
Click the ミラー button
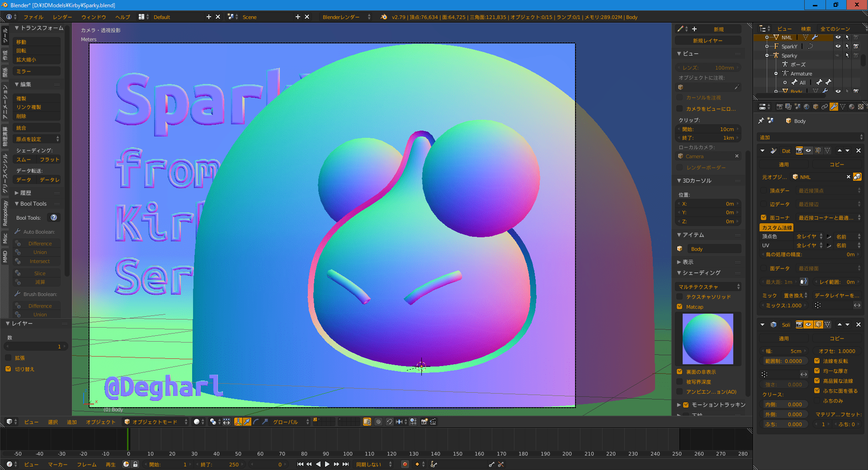(37, 71)
